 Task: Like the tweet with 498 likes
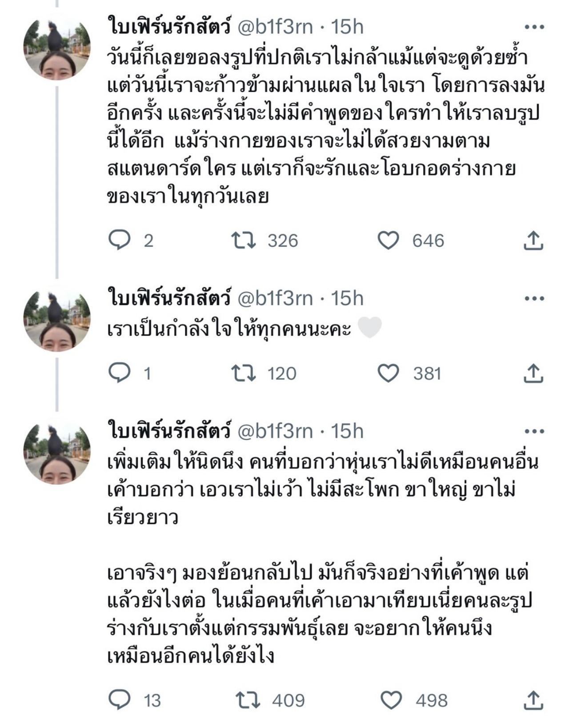click(x=392, y=700)
